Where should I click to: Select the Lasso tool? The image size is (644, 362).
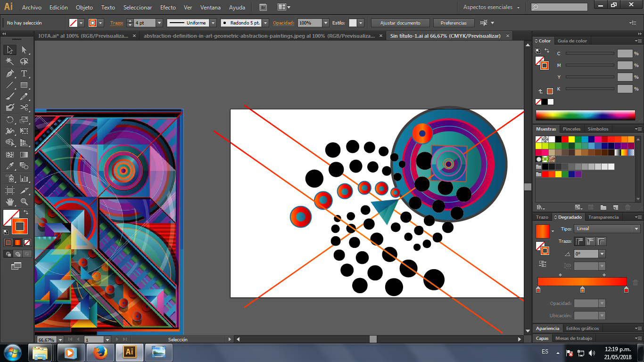24,62
